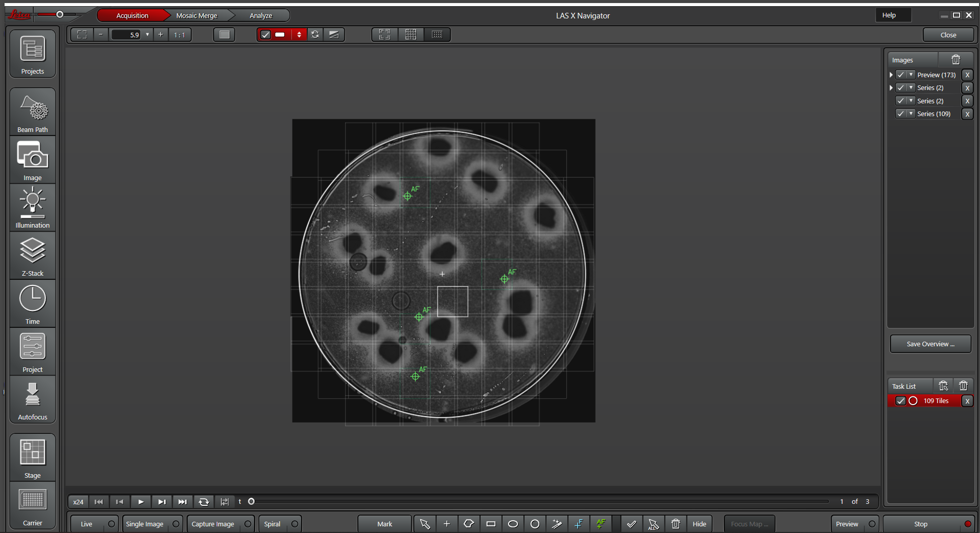Screen dimensions: 980x533
Task: Delete images with the Images trash icon
Action: click(x=955, y=60)
